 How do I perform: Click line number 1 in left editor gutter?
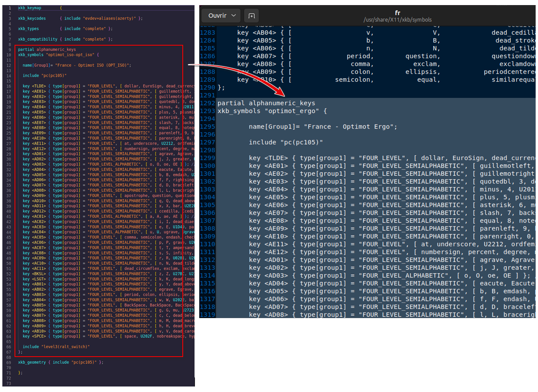[9, 8]
